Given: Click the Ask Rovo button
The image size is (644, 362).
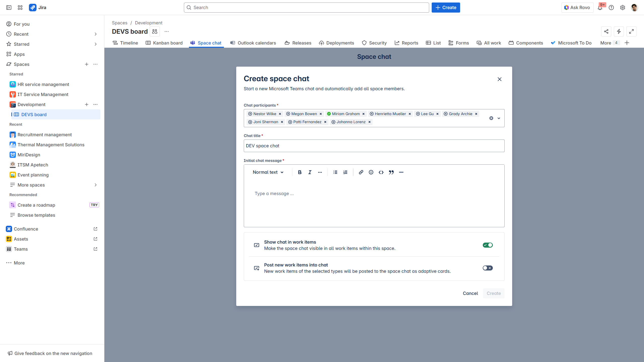Looking at the screenshot, I should pos(577,8).
